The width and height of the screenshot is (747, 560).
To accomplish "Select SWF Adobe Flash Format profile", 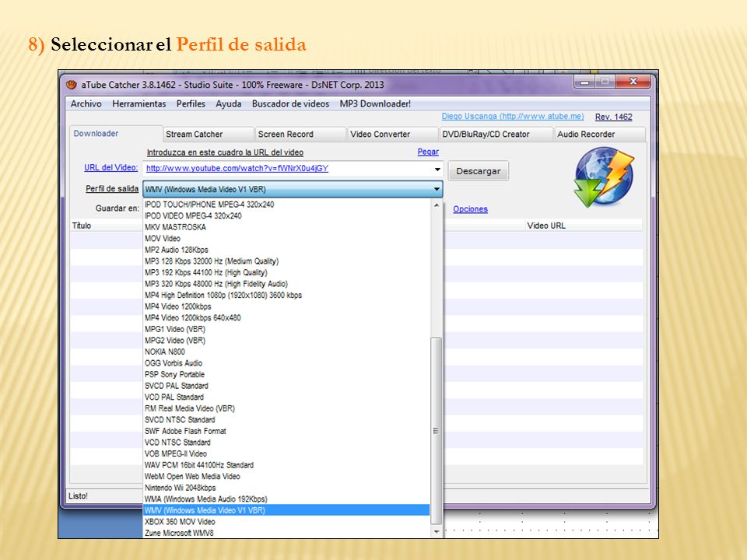I will coord(286,432).
